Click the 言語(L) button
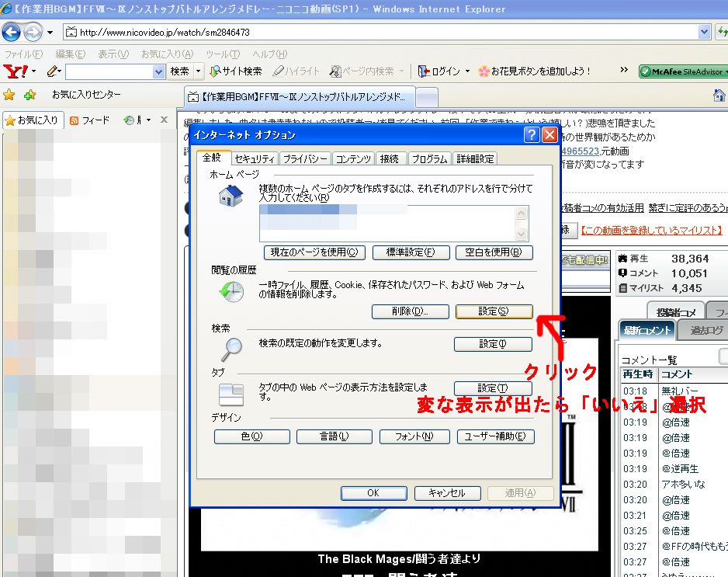This screenshot has height=577, width=728. click(335, 436)
